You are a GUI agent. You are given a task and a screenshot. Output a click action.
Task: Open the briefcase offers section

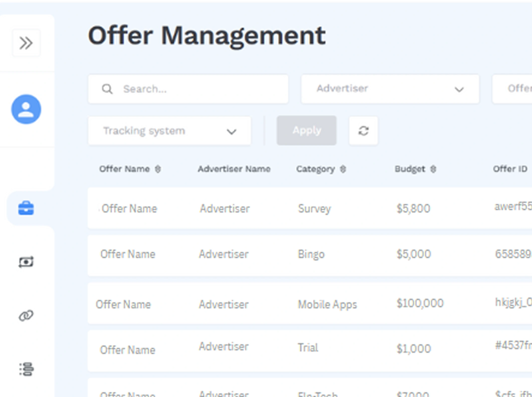26,208
